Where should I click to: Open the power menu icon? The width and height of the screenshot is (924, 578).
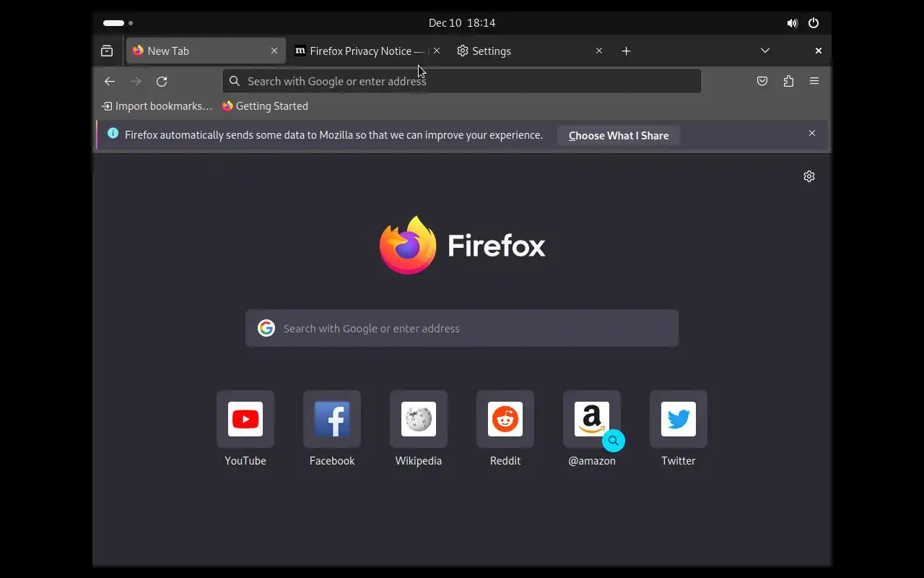(814, 23)
